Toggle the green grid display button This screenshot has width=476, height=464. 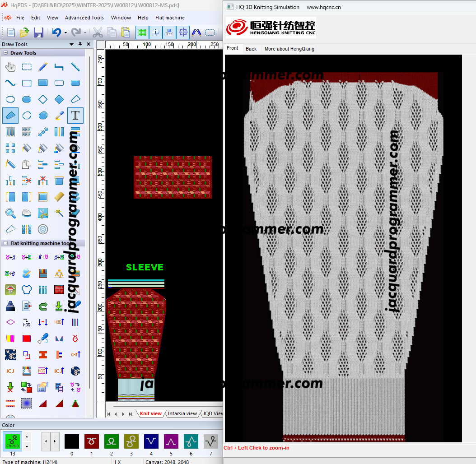tap(142, 32)
